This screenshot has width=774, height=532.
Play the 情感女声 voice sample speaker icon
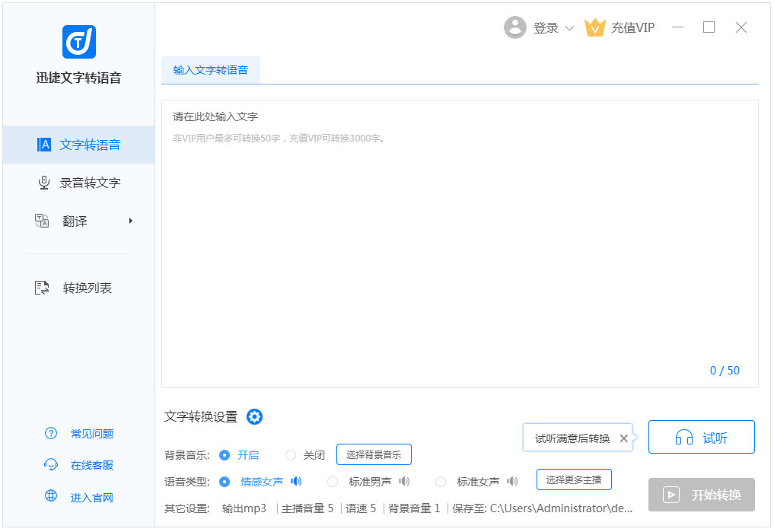click(296, 480)
